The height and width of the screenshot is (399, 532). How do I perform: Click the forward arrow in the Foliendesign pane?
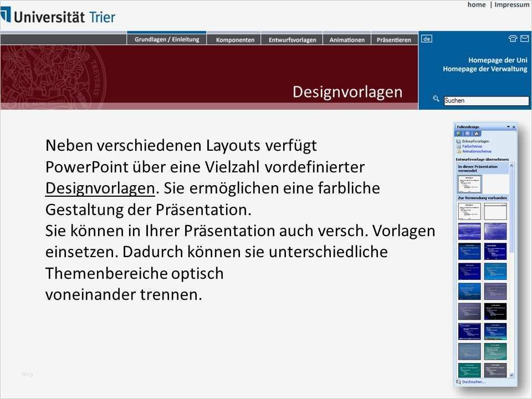[x=468, y=134]
